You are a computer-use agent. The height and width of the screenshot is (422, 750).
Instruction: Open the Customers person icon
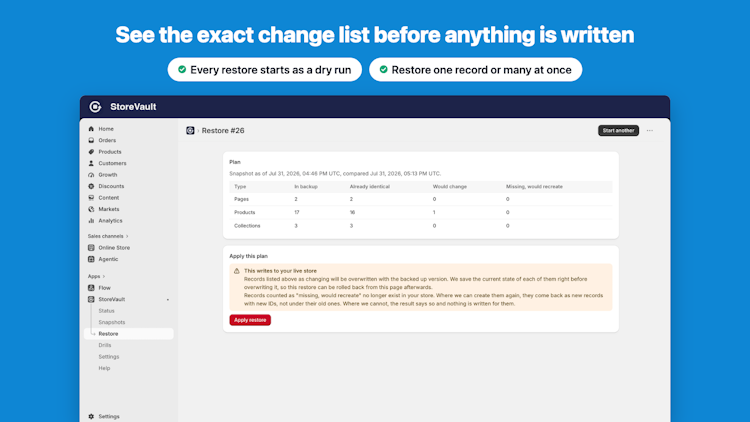pos(91,163)
